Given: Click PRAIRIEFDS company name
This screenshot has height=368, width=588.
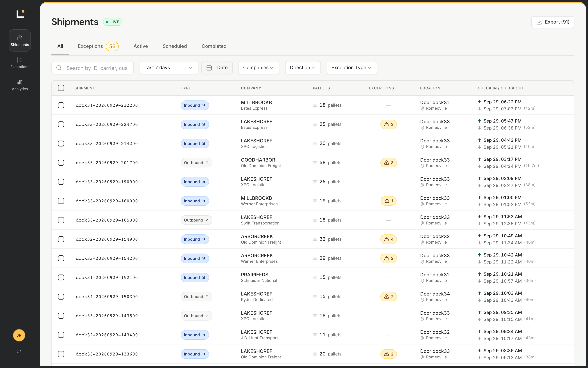Looking at the screenshot, I should (255, 275).
